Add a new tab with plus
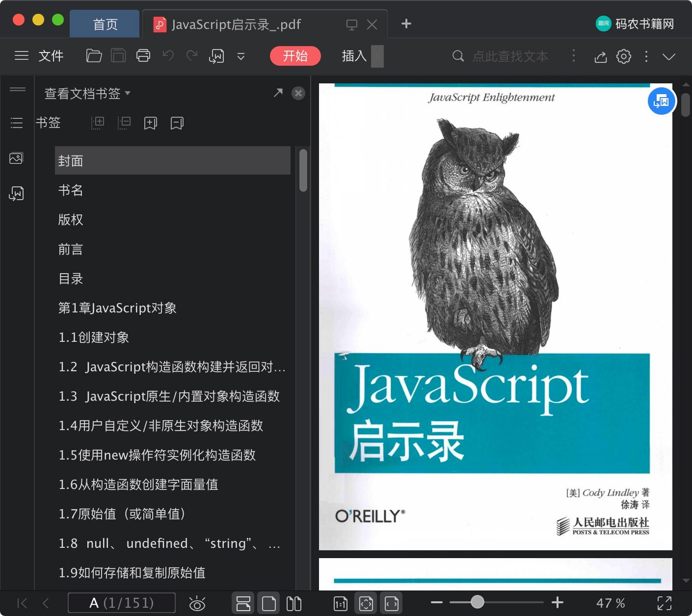 pyautogui.click(x=406, y=24)
